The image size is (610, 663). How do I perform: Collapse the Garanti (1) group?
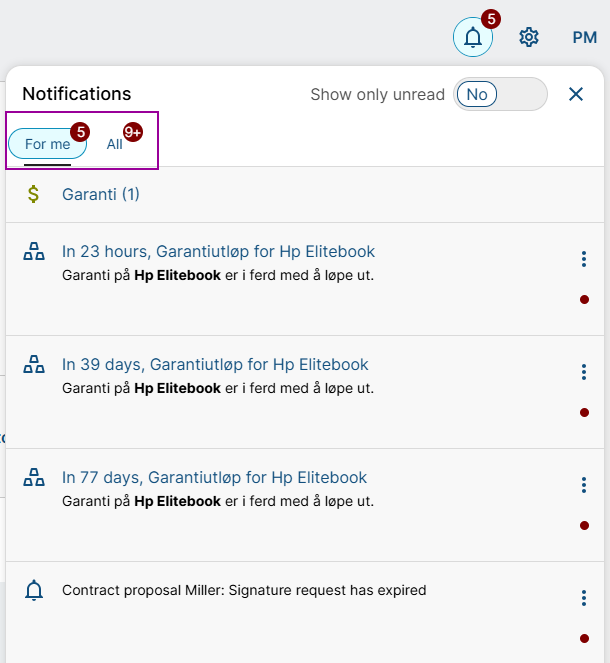point(101,194)
